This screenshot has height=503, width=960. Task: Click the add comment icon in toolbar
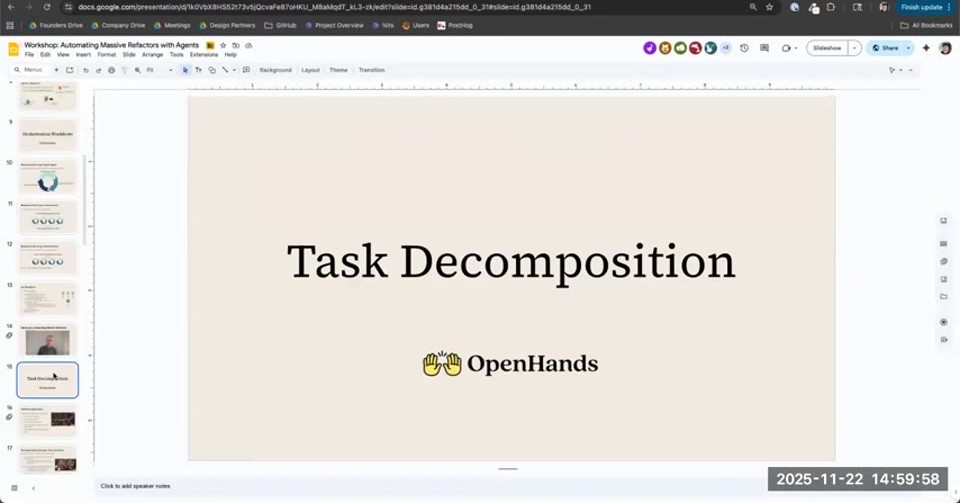click(246, 70)
